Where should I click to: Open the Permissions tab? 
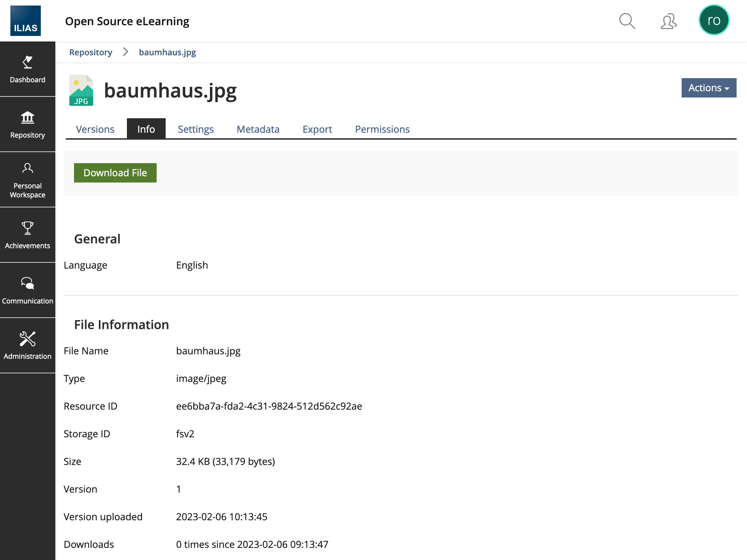(x=382, y=129)
